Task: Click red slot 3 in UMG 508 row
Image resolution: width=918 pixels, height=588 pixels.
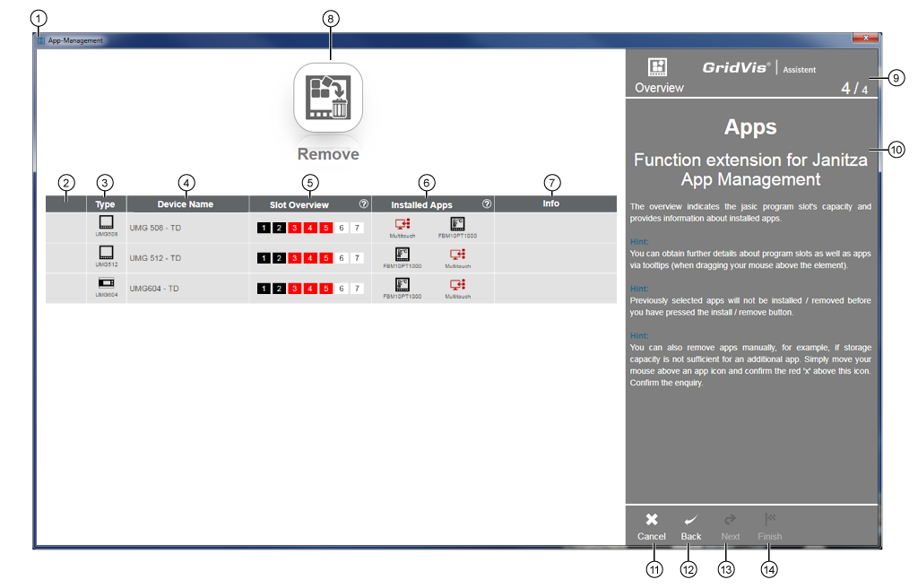Action: (295, 228)
